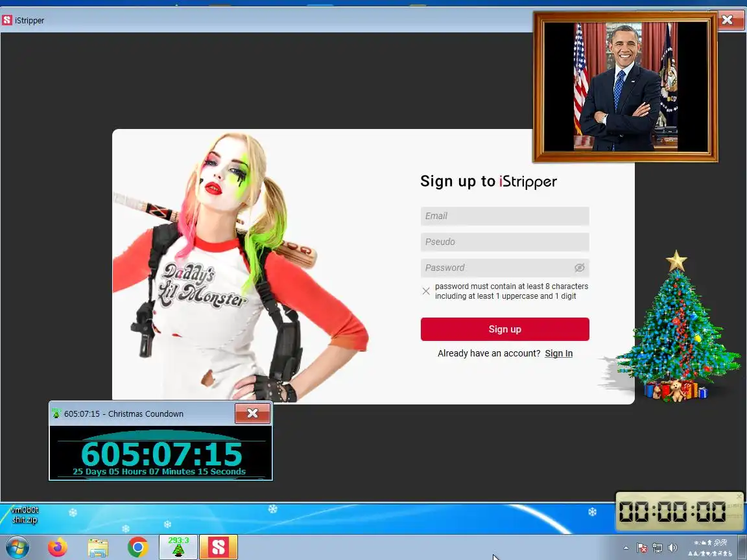Click the red Sign up button
The image size is (747, 560).
click(x=504, y=329)
